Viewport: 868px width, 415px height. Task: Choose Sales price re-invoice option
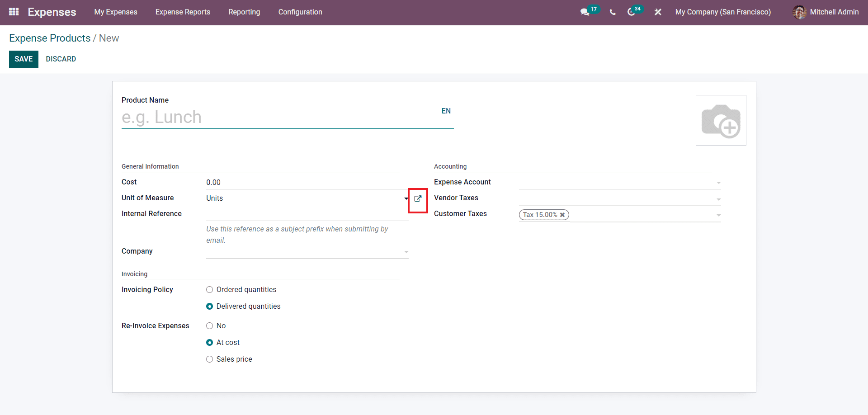pyautogui.click(x=209, y=359)
